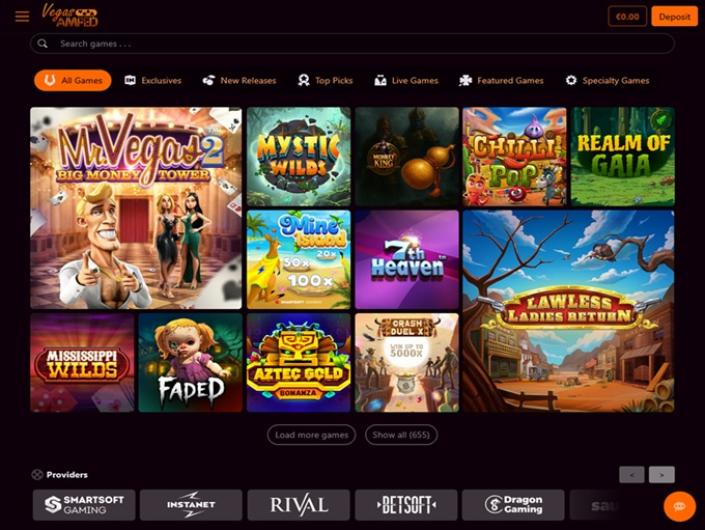The image size is (705, 530).
Task: Open the live chat bubble icon
Action: 680,506
